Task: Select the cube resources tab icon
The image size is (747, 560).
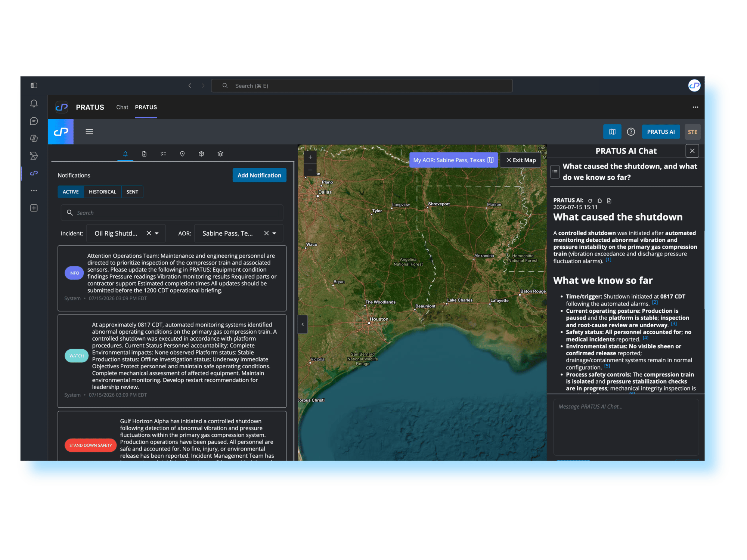Action: [x=201, y=154]
